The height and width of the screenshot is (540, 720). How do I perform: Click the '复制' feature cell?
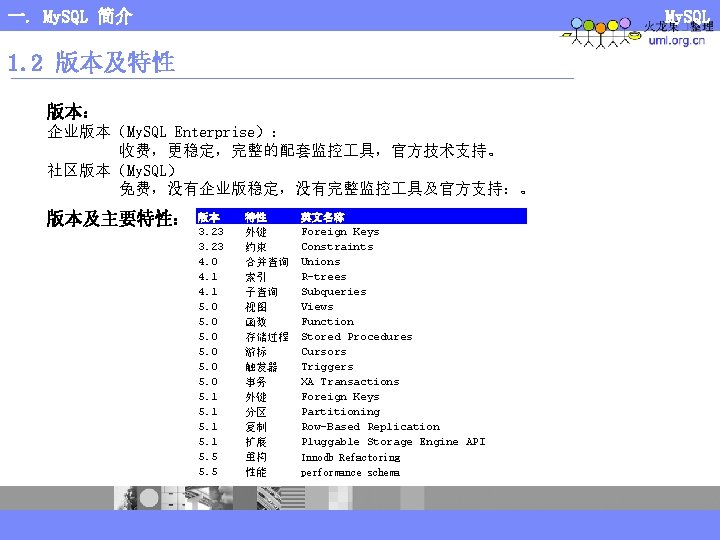click(x=256, y=427)
